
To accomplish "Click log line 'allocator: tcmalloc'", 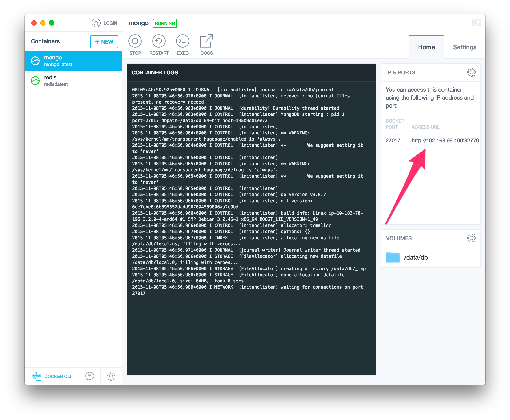I will tap(232, 225).
